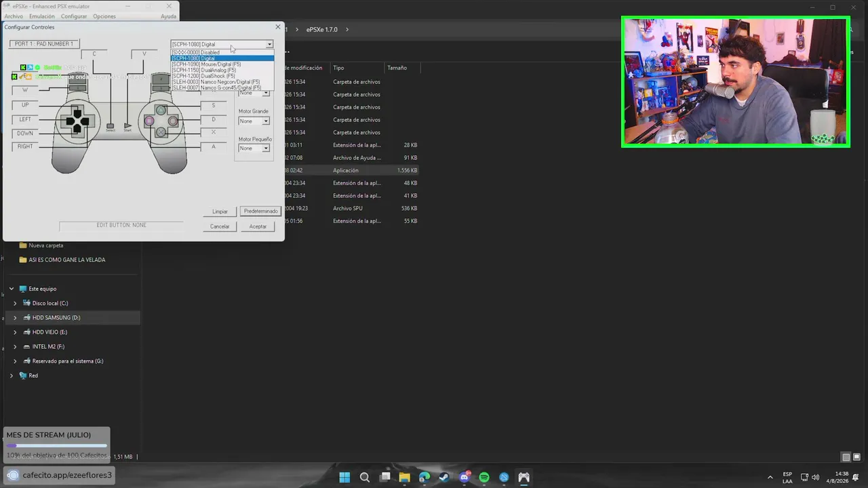Click the Select button on the controller image
The height and width of the screenshot is (488, 868).
click(x=110, y=127)
